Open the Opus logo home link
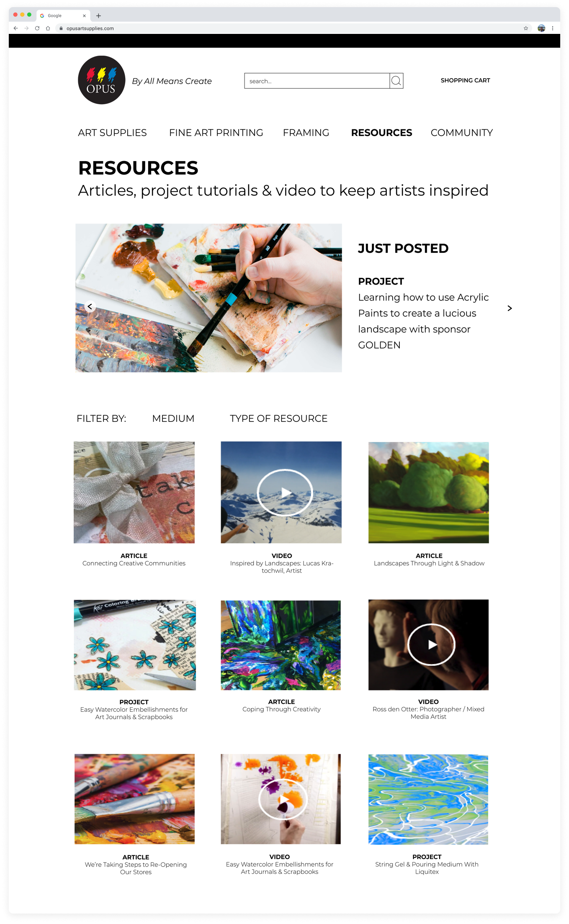 [102, 80]
